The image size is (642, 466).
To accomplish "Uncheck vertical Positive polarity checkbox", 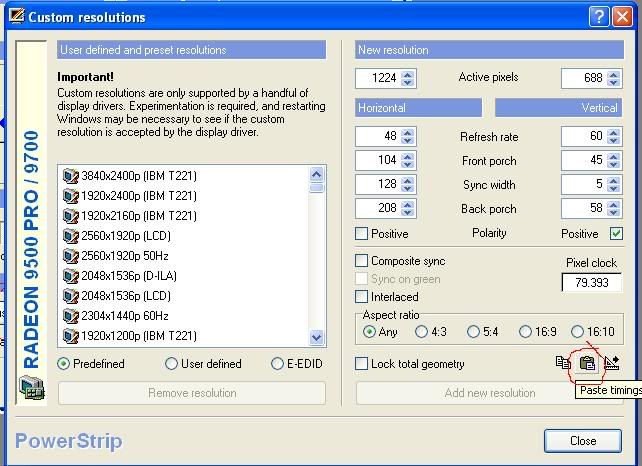I will [x=616, y=233].
